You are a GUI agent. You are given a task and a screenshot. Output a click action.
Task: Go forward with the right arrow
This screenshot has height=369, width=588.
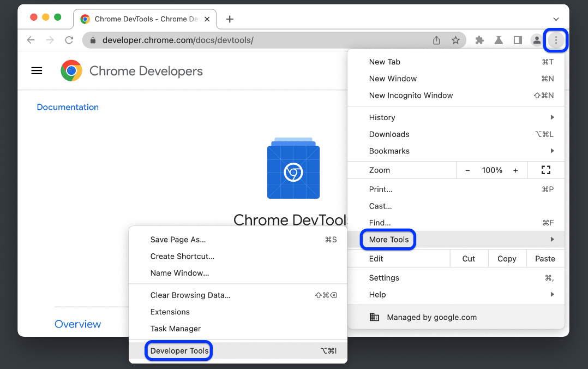point(50,40)
